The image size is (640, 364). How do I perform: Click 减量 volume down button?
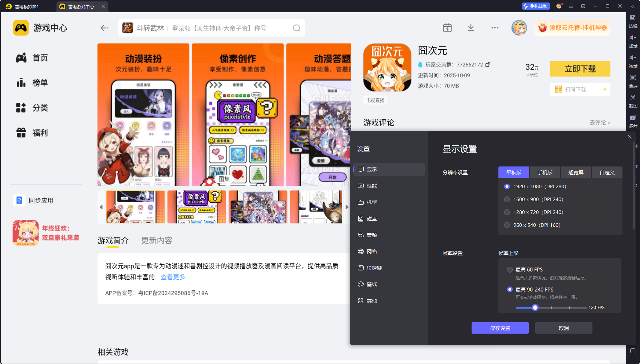[x=633, y=61]
